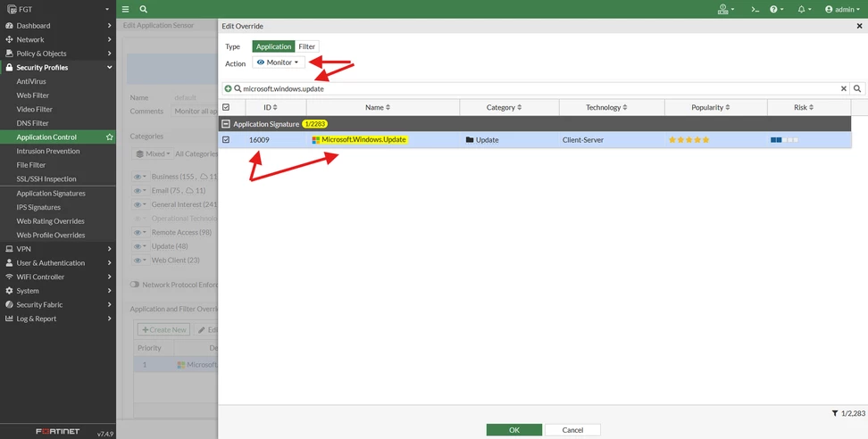Image resolution: width=868 pixels, height=439 pixels.
Task: Uncheck the Microsoft.Windows.Update row checkbox
Action: tap(226, 140)
